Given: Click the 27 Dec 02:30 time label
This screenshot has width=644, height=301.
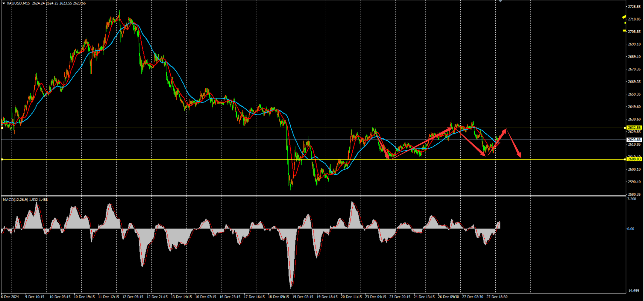Looking at the screenshot, I should click(x=473, y=297).
